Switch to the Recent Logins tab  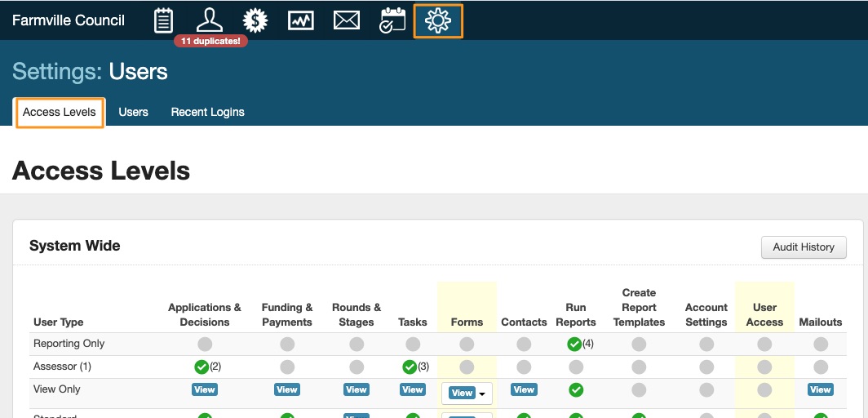[207, 112]
